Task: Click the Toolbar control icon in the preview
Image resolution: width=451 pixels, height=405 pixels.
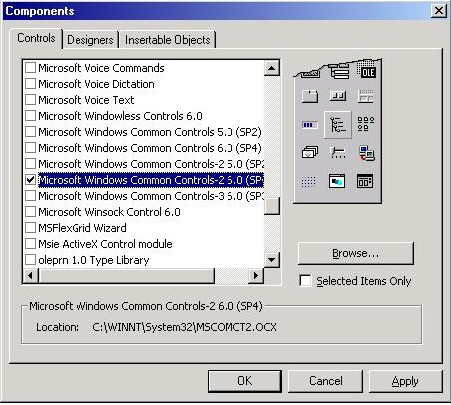Action: pyautogui.click(x=338, y=96)
